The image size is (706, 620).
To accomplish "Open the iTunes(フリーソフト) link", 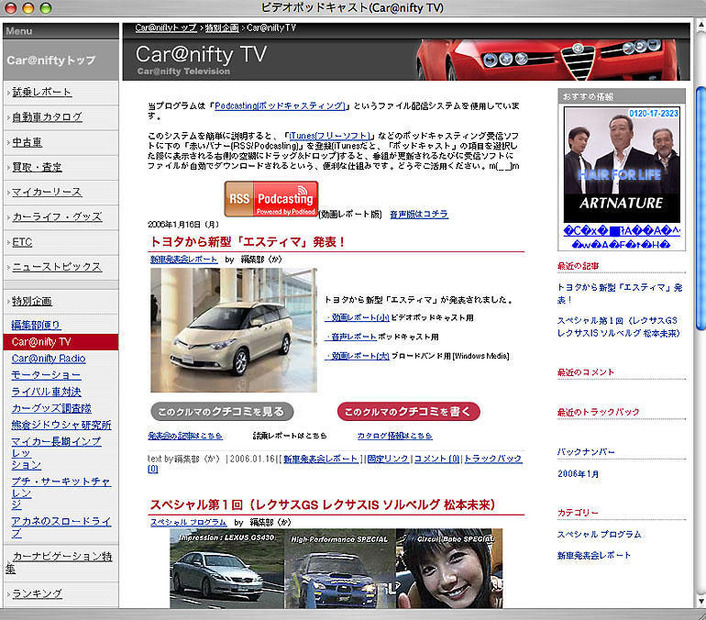I will tap(330, 136).
